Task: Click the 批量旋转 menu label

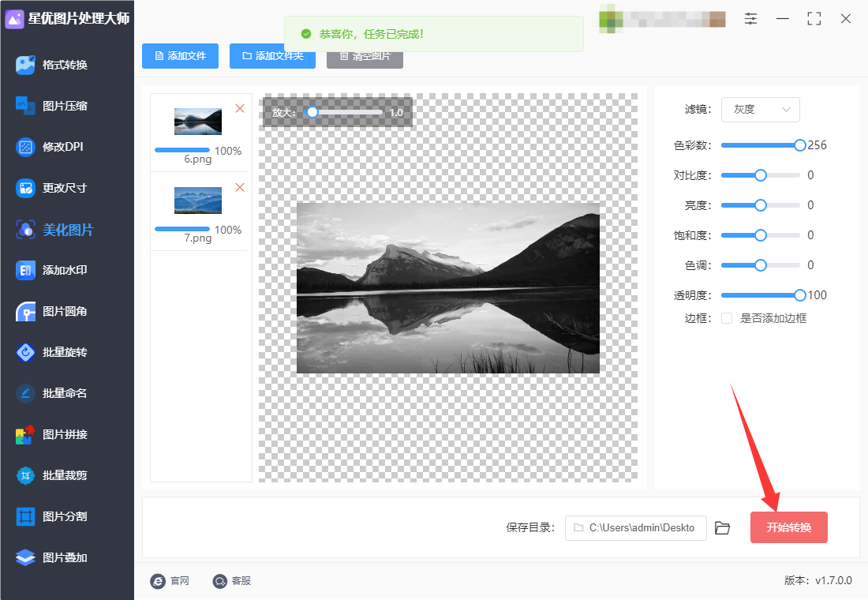Action: coord(65,352)
